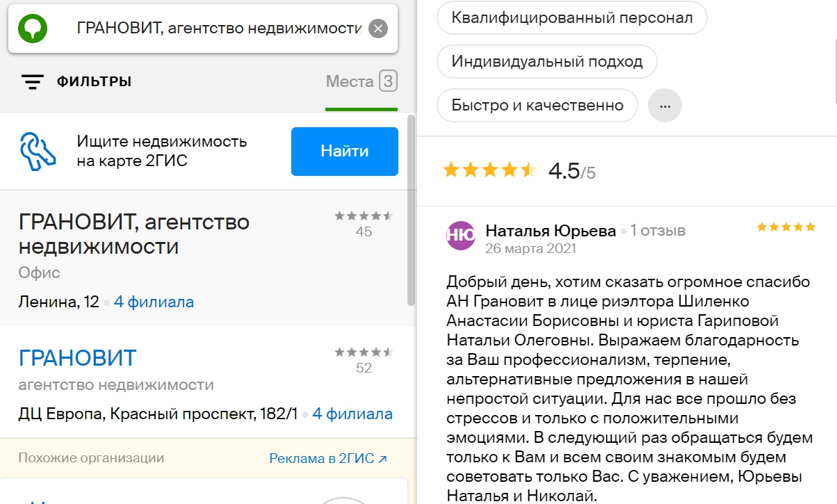
Task: Click the review text starting Добрый день
Action: (629, 389)
